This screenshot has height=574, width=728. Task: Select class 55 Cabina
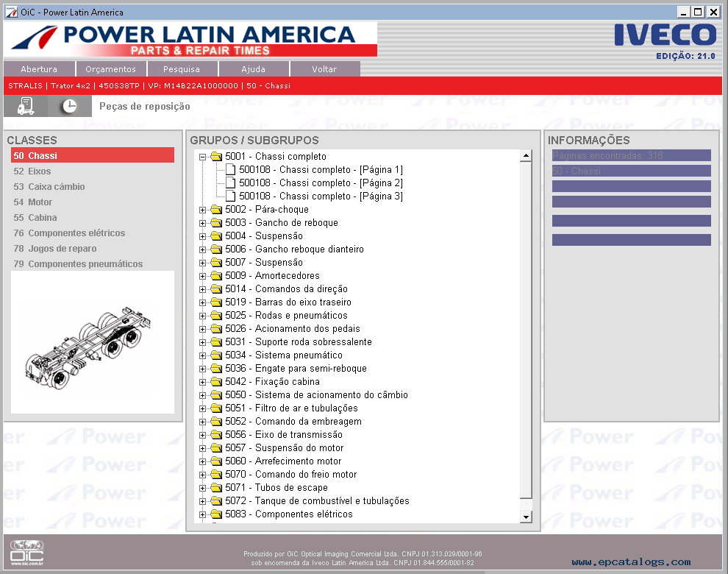coord(35,218)
